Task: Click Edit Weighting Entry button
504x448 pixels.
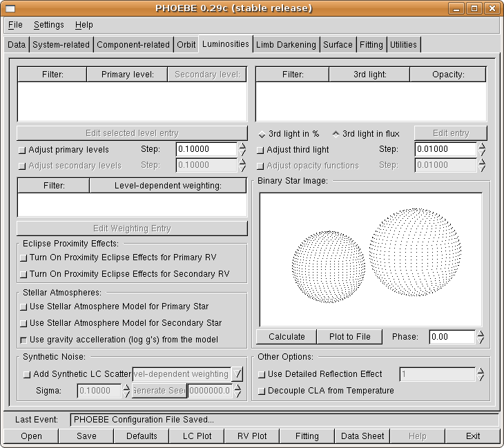Action: [x=132, y=228]
